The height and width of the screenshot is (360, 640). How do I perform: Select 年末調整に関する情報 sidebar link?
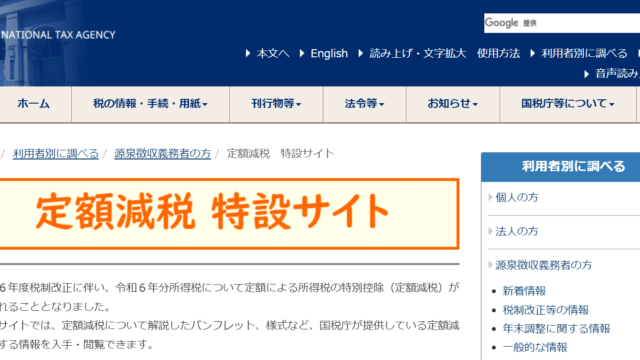[x=556, y=329]
